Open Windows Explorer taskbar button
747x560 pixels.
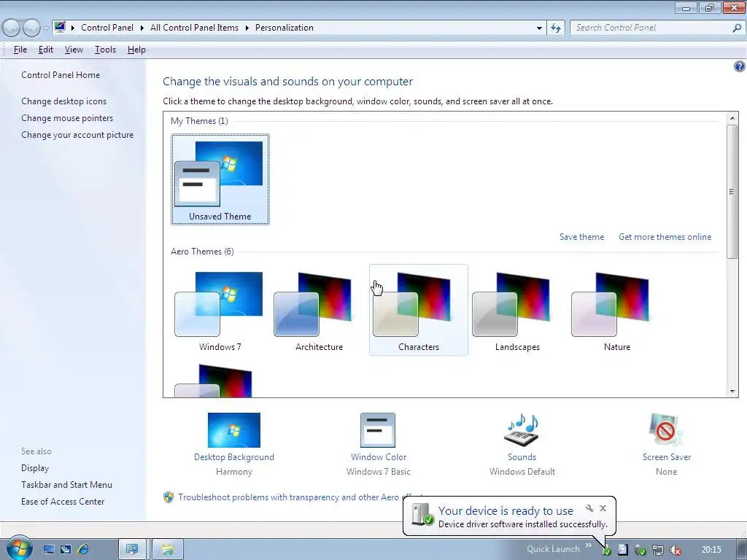coord(167,550)
